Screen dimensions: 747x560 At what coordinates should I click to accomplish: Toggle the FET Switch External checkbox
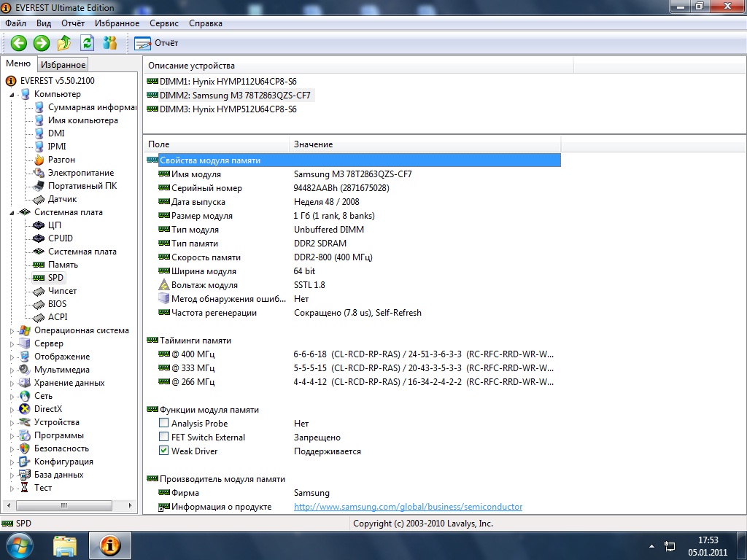(163, 437)
